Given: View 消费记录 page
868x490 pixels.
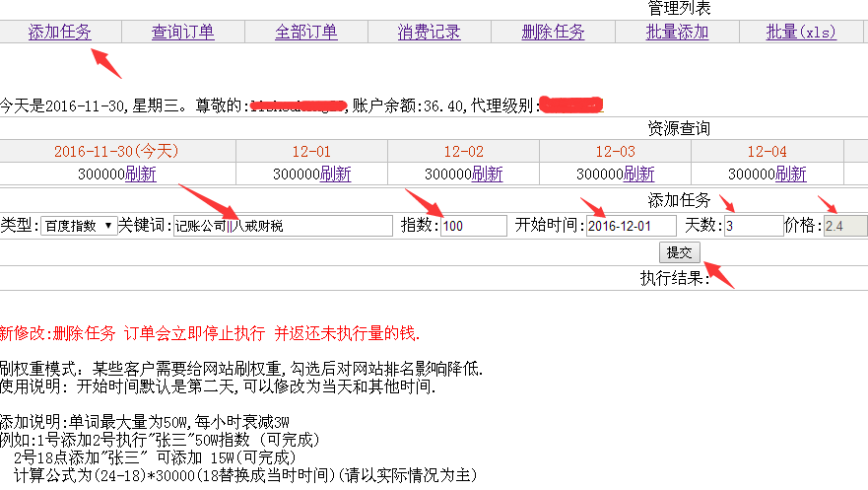Looking at the screenshot, I should [x=429, y=33].
